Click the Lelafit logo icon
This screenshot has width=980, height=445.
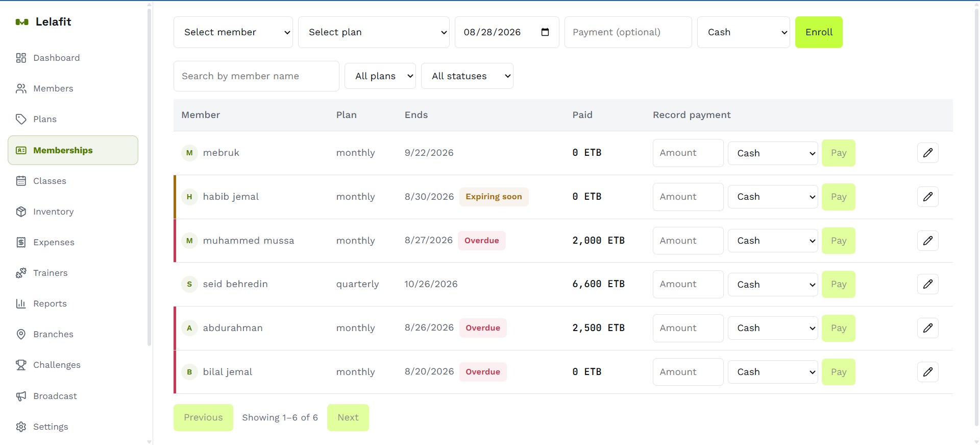point(22,22)
